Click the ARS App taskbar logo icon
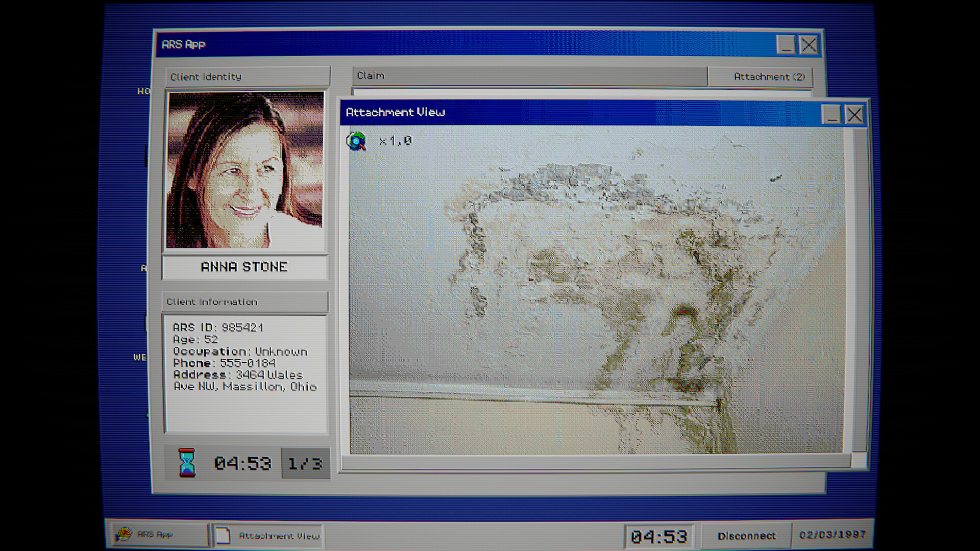Screen dimensions: 980x551 click(x=123, y=535)
